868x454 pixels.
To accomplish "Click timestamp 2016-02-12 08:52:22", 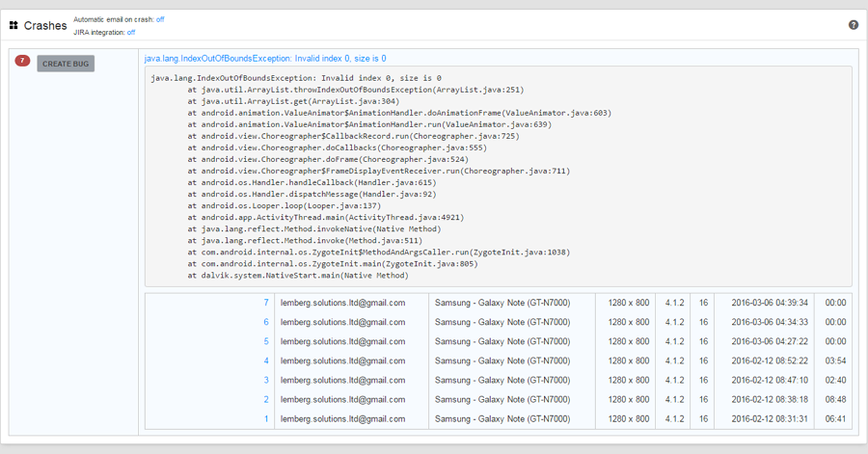I will point(770,361).
